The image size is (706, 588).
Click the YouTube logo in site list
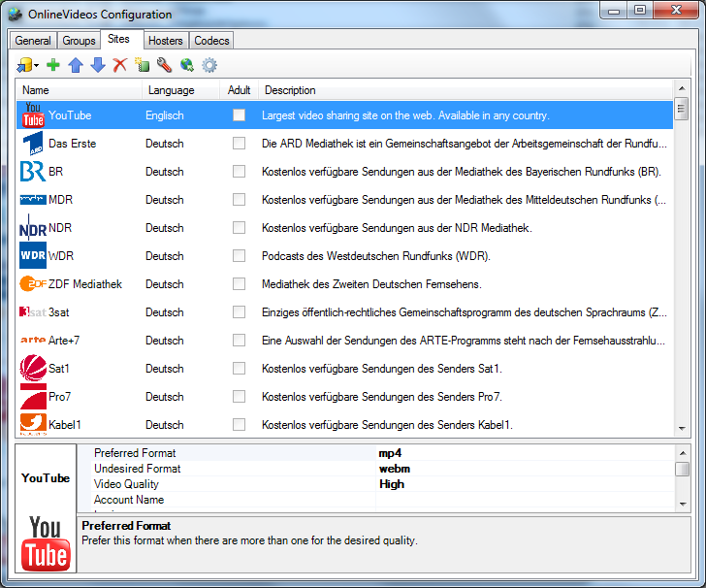click(x=33, y=115)
